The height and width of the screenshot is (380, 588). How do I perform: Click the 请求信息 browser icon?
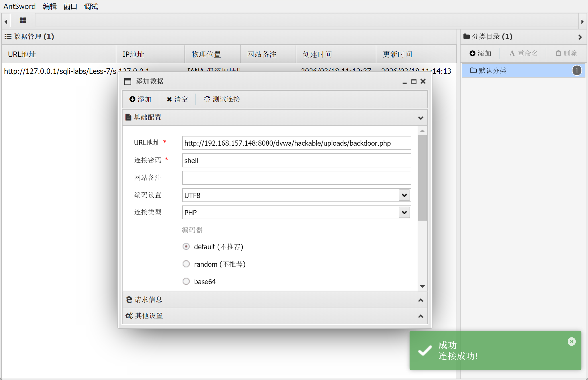pyautogui.click(x=129, y=300)
